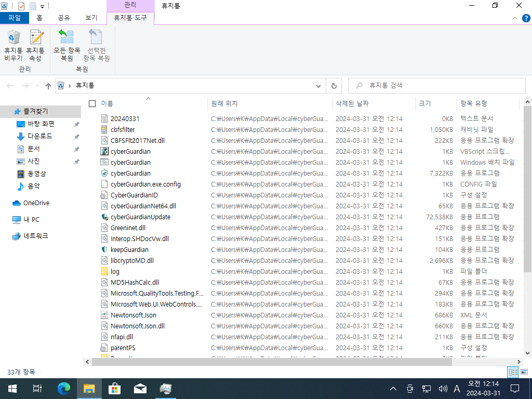The width and height of the screenshot is (532, 399).
Task: Open 네트워크 in navigation pane
Action: (36, 236)
